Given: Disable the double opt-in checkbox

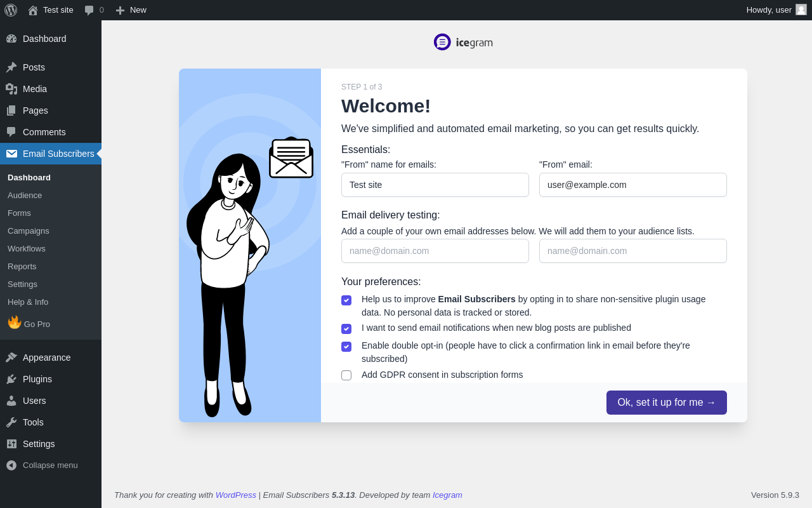Looking at the screenshot, I should [x=346, y=347].
